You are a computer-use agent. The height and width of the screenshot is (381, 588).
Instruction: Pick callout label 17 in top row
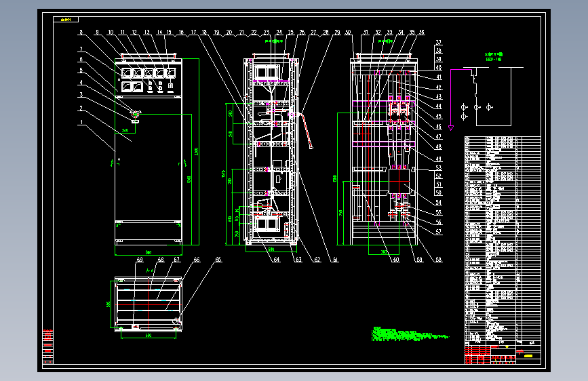(x=193, y=33)
